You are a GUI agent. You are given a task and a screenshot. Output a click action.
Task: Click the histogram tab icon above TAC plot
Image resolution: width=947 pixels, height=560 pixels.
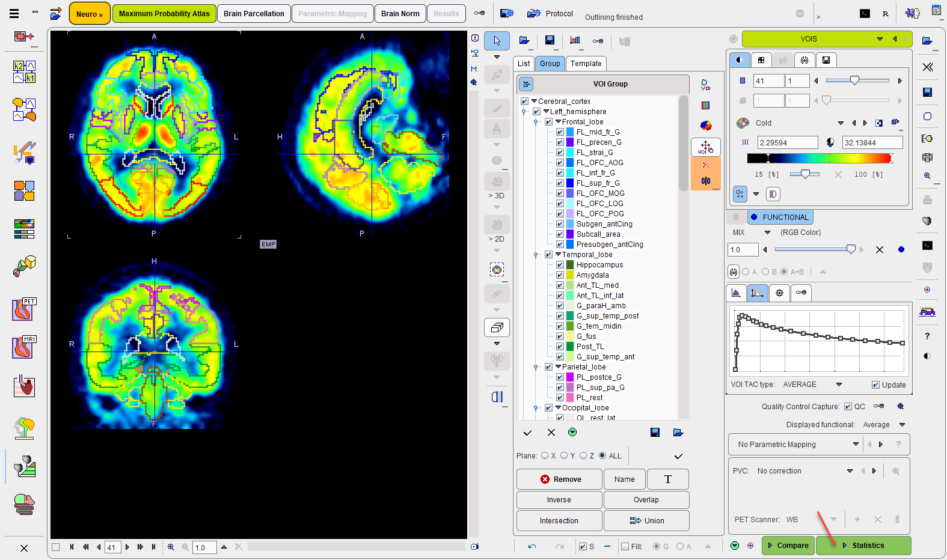tap(736, 293)
